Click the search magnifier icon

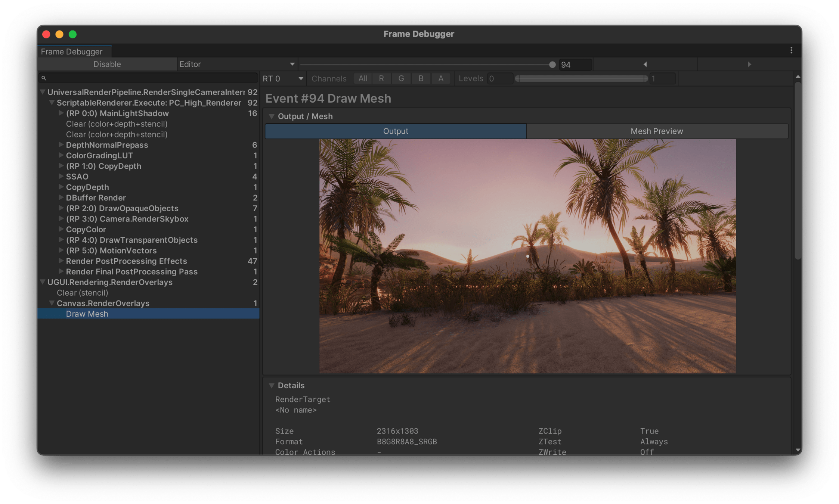click(44, 78)
